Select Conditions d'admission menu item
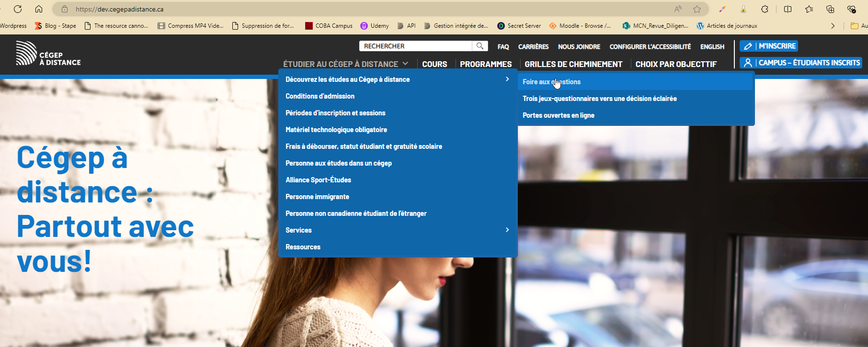 pyautogui.click(x=320, y=96)
